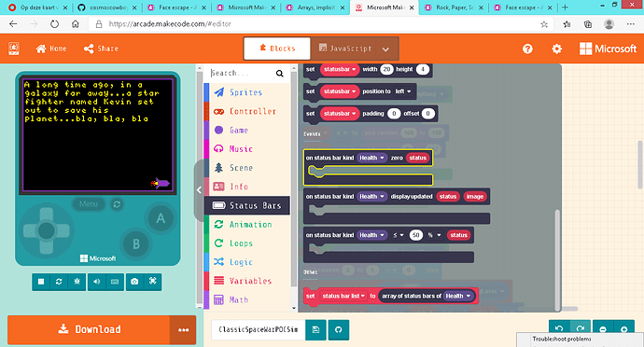Restart the simulator
This screenshot has width=644, height=347.
(x=59, y=282)
